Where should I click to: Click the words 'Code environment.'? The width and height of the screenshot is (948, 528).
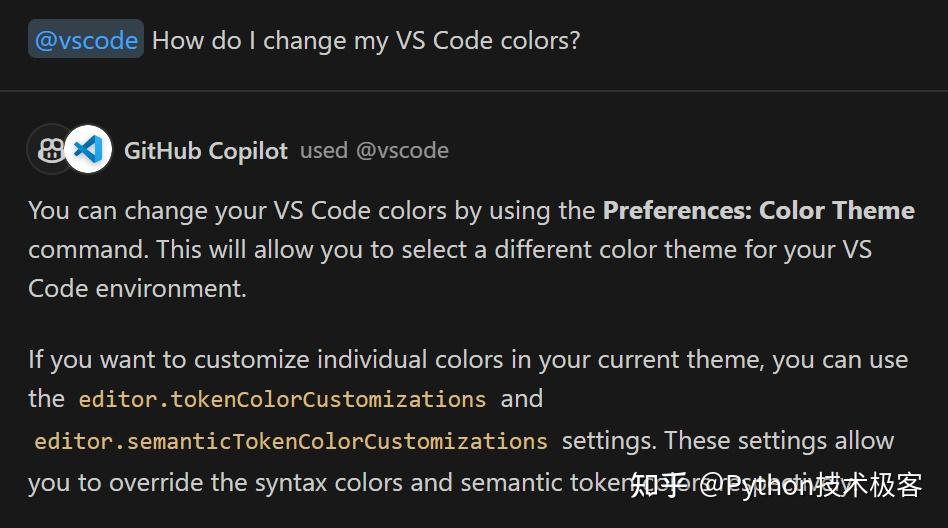[137, 288]
